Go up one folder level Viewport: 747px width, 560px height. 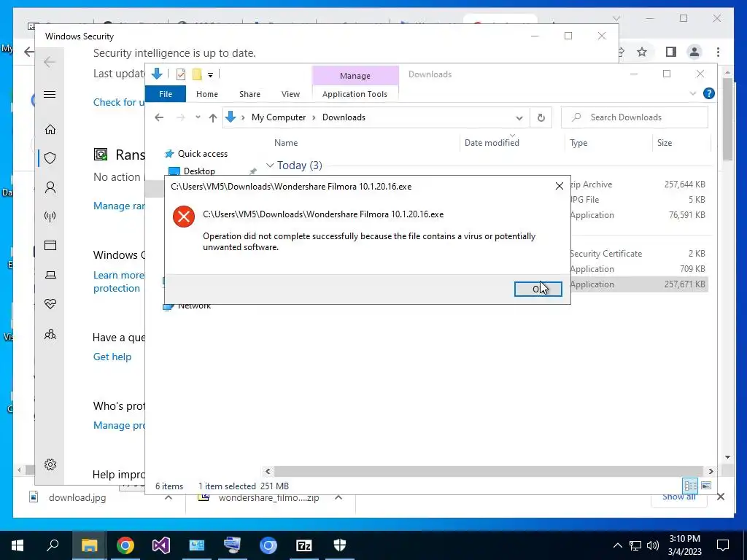(x=213, y=117)
